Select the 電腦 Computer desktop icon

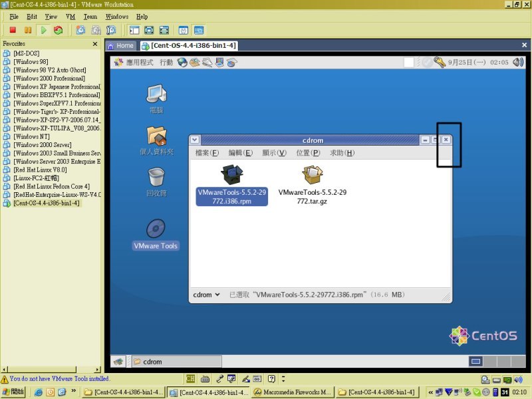[x=156, y=98]
